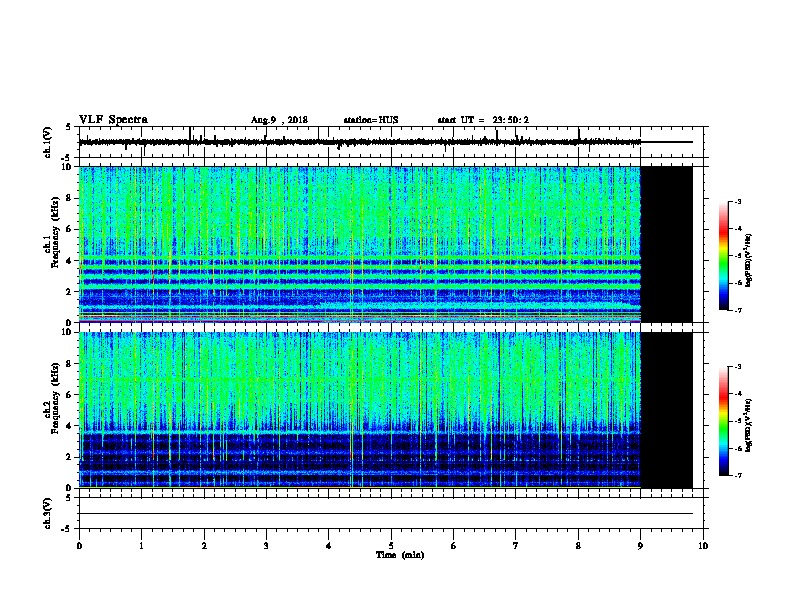This screenshot has height=612, width=792.
Task: Click the "-7" label on ch.2 color bar
Action: (737, 475)
